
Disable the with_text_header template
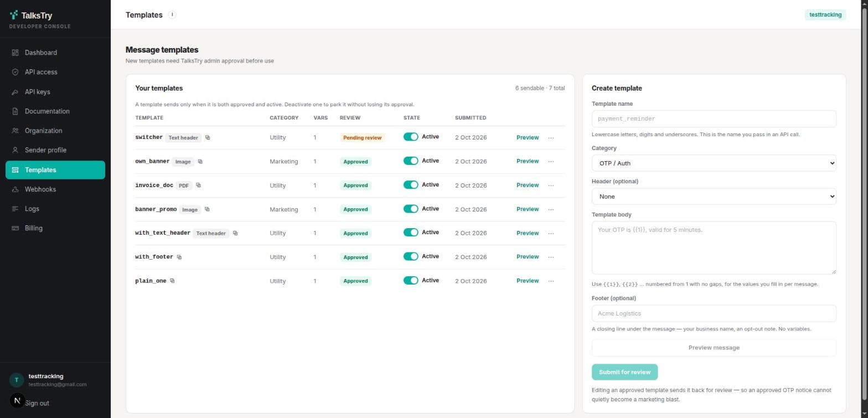click(x=411, y=233)
